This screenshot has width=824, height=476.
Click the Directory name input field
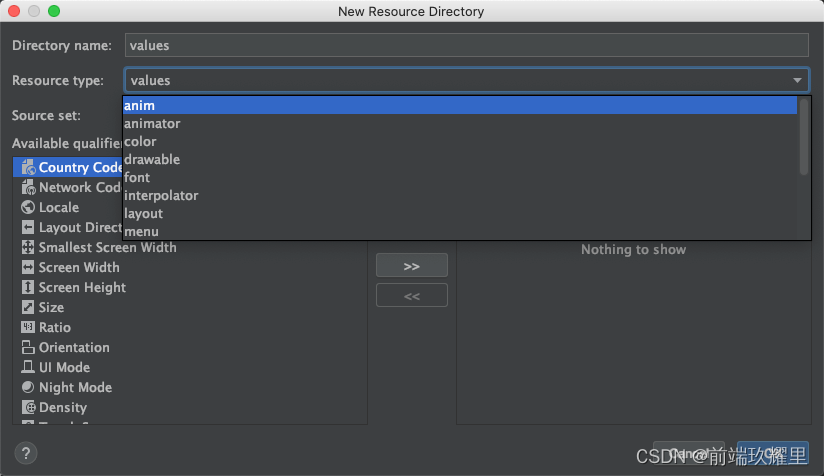pos(467,45)
